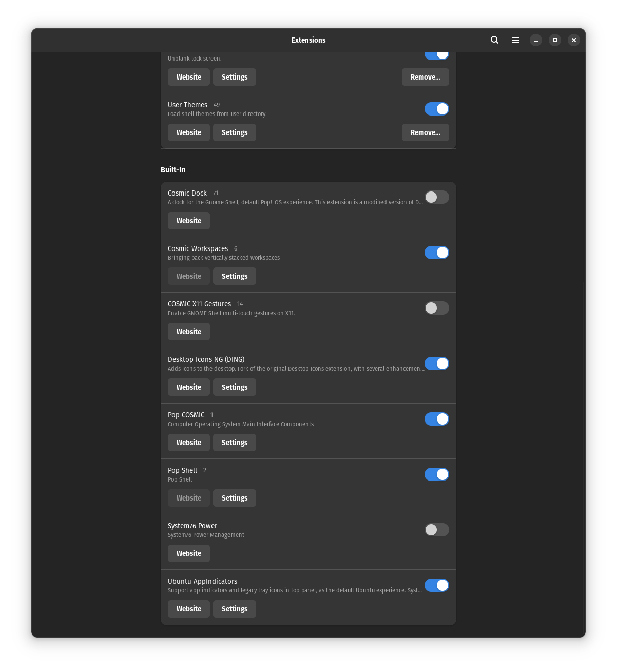Open Settings for Pop COSMIC
The image size is (617, 672).
pyautogui.click(x=234, y=443)
